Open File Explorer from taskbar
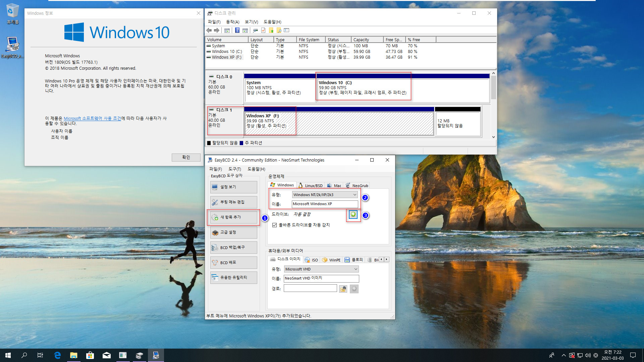Viewport: 644px width, 362px height. (x=74, y=355)
